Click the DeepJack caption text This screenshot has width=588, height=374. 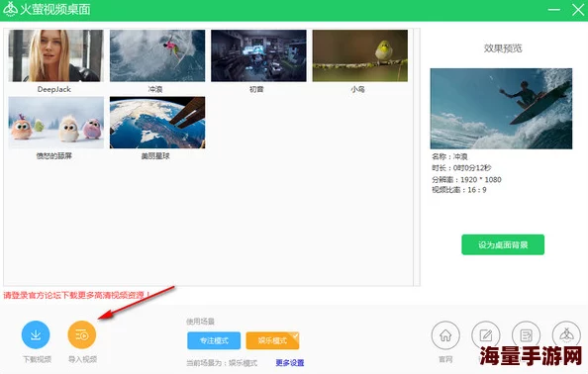pos(54,89)
